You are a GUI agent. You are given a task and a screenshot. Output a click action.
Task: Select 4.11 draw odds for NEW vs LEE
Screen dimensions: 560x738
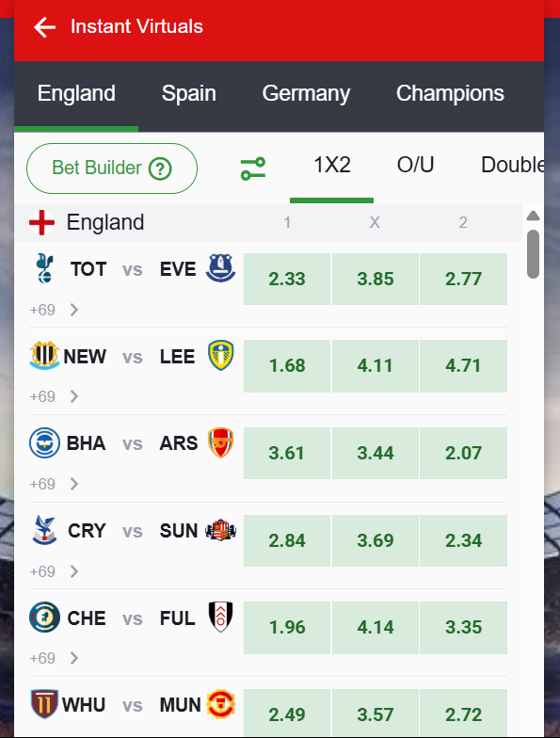coord(375,365)
